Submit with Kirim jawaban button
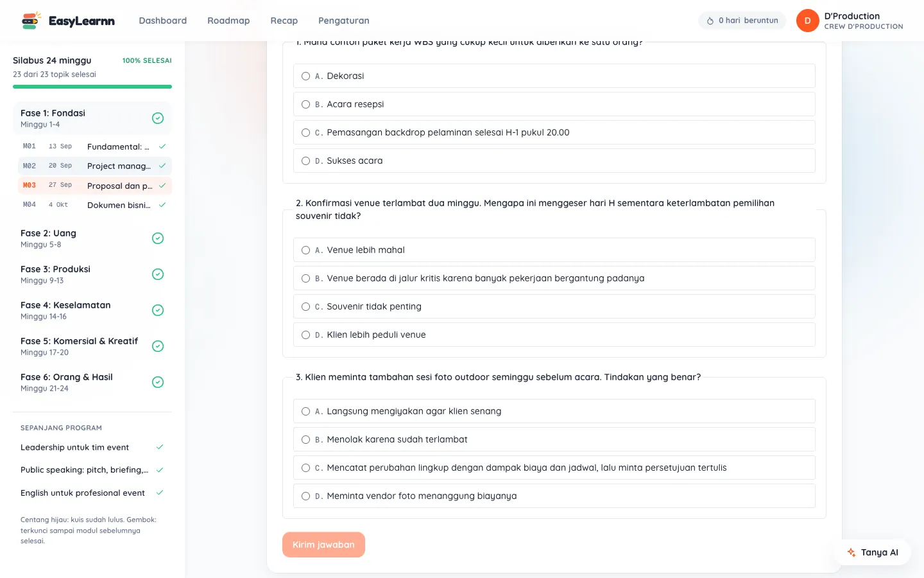This screenshot has width=924, height=578. click(323, 545)
